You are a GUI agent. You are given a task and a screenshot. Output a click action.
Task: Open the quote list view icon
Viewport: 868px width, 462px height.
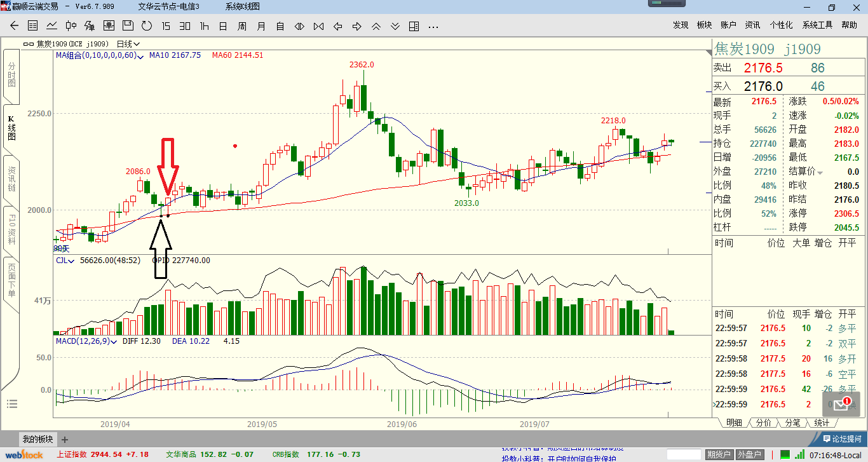[x=33, y=26]
